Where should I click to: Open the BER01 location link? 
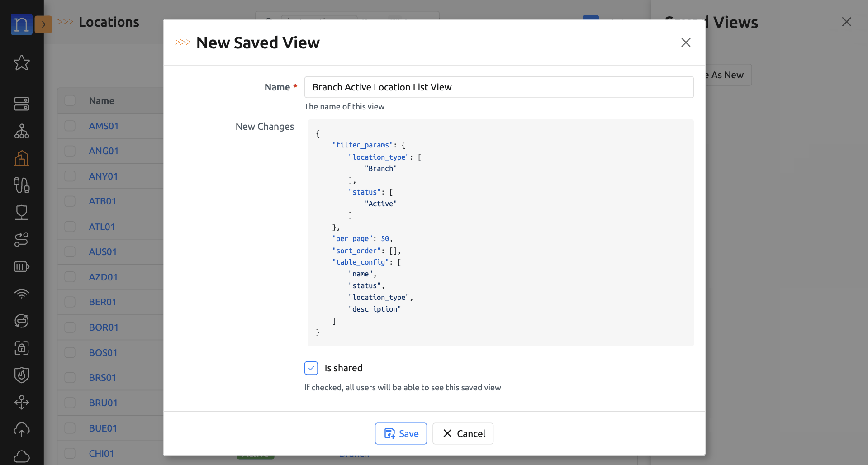[103, 302]
